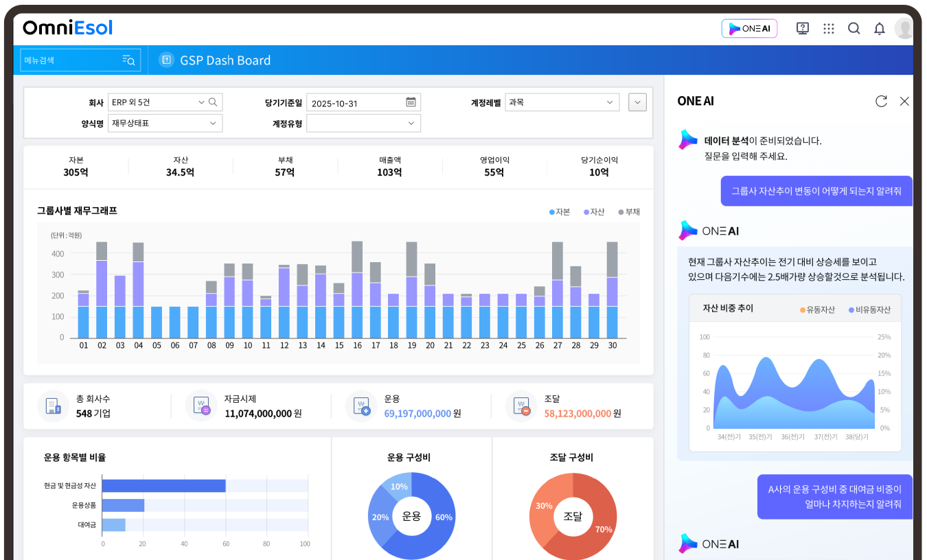Expand the filter panel chevron button
The image size is (927, 560).
[x=638, y=102]
